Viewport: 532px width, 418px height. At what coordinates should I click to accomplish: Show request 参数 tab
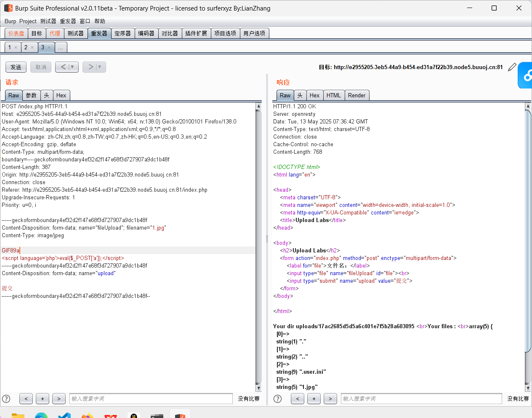tap(31, 95)
